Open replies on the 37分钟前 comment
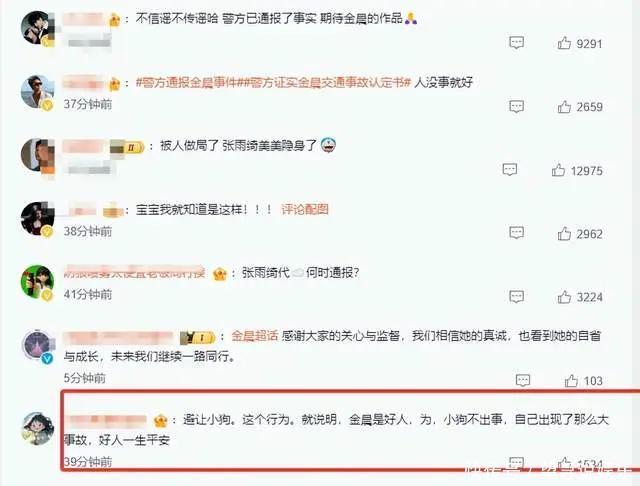This screenshot has width=640, height=486. pyautogui.click(x=516, y=106)
